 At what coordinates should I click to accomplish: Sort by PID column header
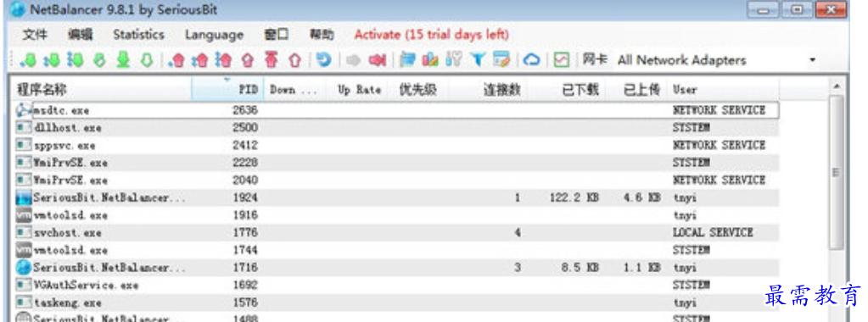pyautogui.click(x=227, y=90)
